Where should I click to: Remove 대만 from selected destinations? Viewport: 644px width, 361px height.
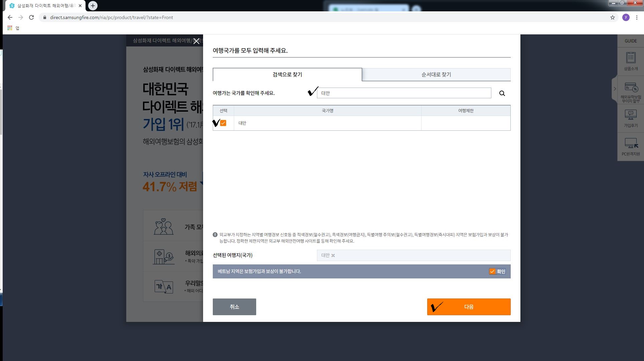[333, 255]
